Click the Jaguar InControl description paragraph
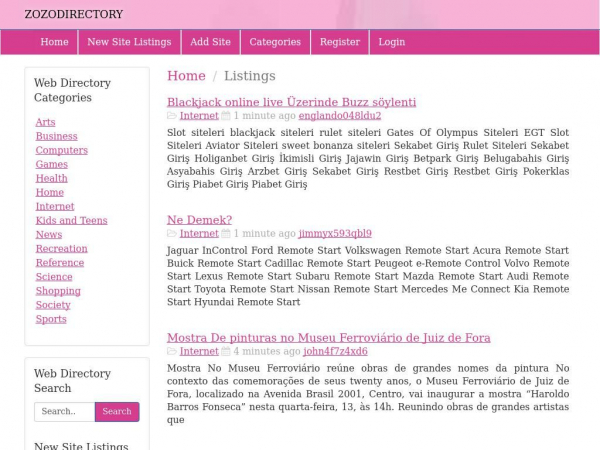The height and width of the screenshot is (450, 600). [368, 276]
